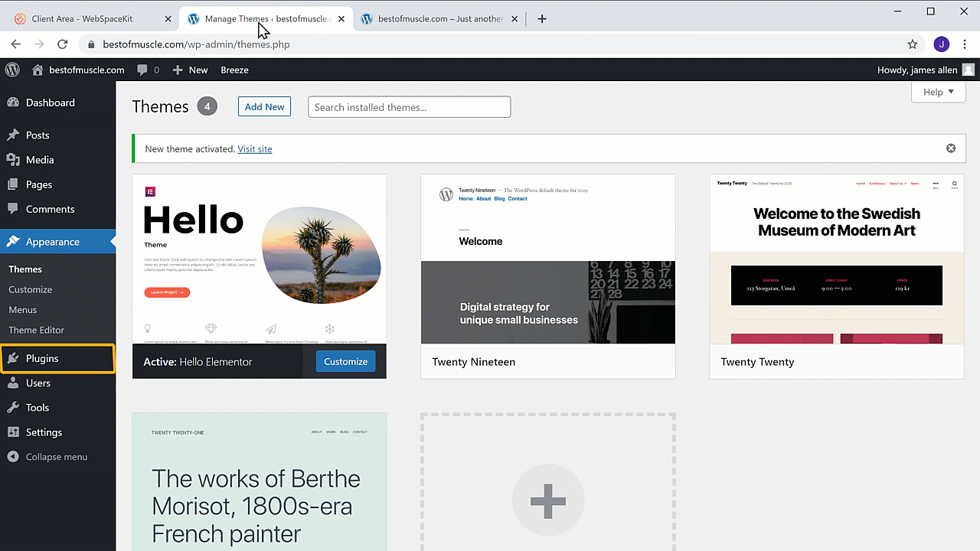The width and height of the screenshot is (980, 551).
Task: Open the WordPress logo menu in admin bar
Action: pos(12,70)
